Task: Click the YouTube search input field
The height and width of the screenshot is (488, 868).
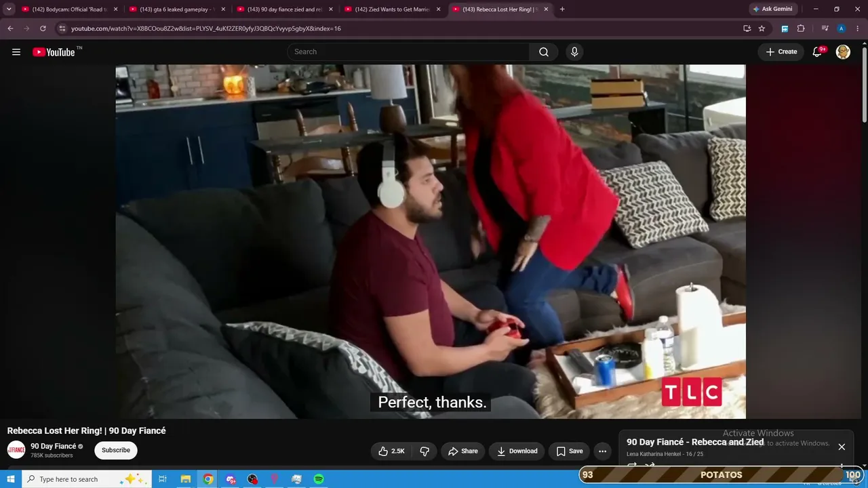Action: (x=408, y=52)
